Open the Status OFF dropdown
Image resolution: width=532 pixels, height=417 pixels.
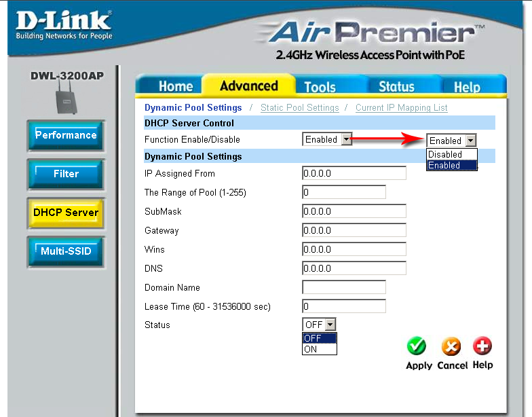(x=319, y=325)
